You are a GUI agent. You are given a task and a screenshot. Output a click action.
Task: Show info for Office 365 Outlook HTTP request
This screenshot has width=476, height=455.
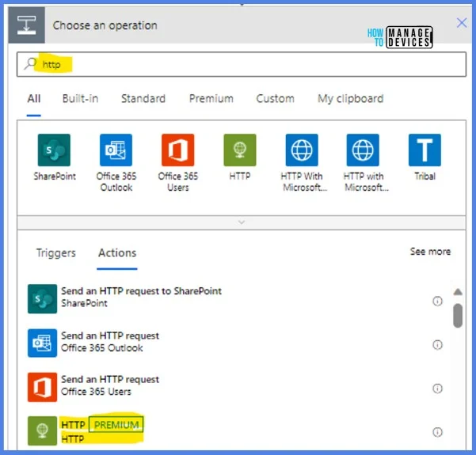(x=437, y=344)
